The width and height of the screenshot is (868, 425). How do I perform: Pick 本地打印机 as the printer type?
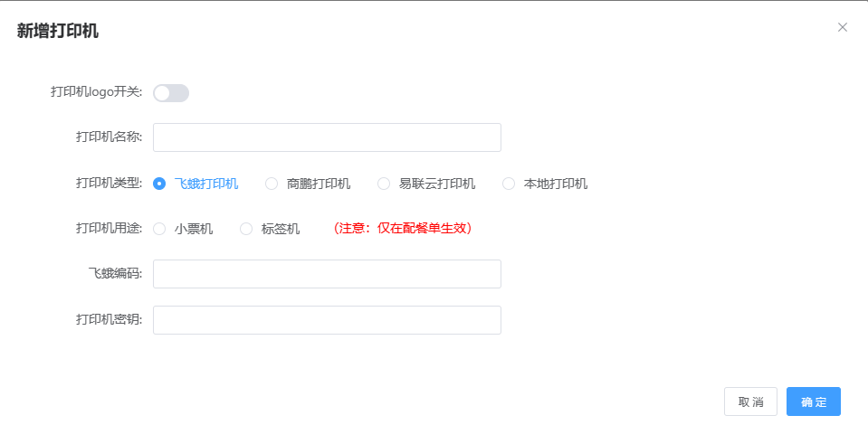pyautogui.click(x=509, y=184)
